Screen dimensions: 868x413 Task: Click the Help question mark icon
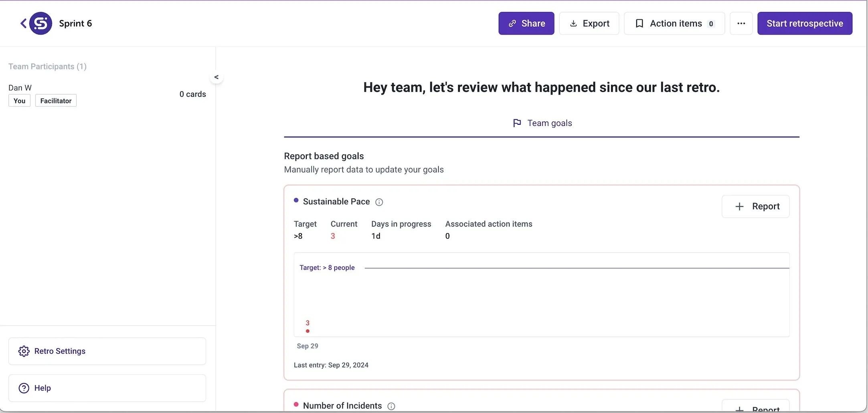(x=23, y=388)
